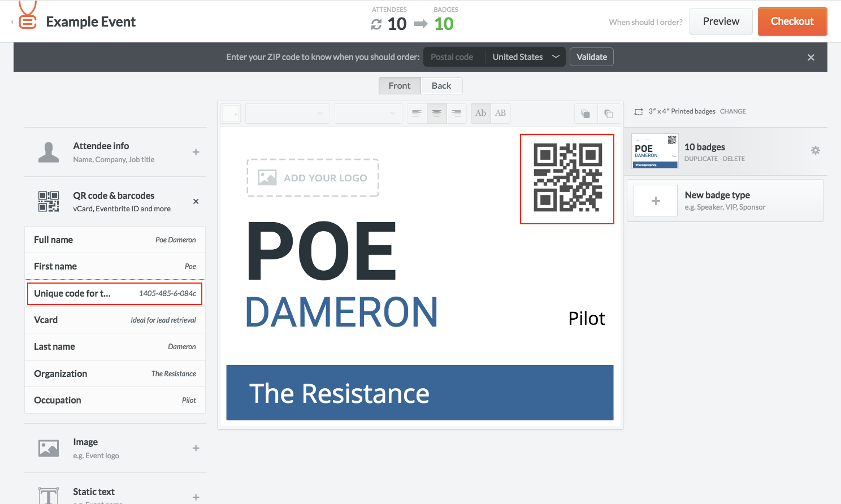Click the Validate button
841x504 pixels.
tap(592, 57)
